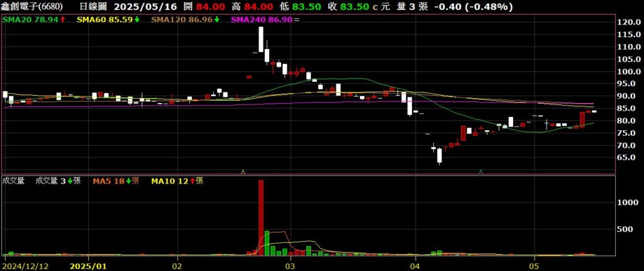Click the 成交量 panel title
This screenshot has width=644, height=271.
(14, 180)
